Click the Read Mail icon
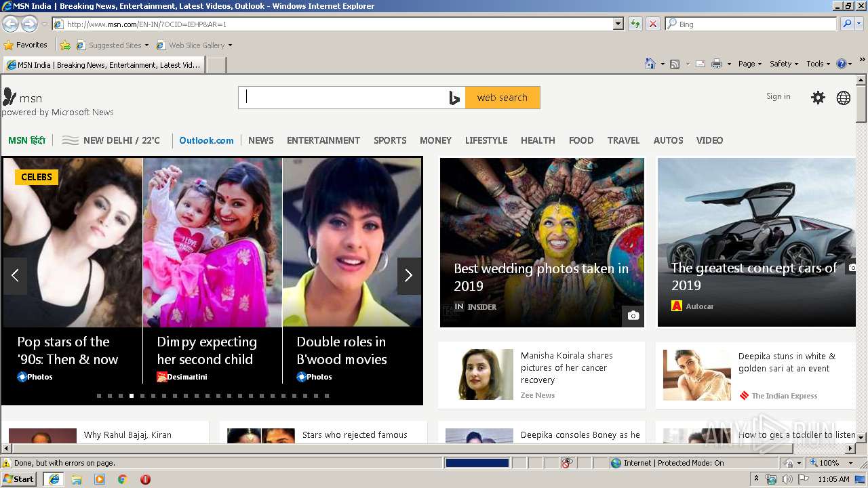Screen dimensions: 868x488 (700, 64)
